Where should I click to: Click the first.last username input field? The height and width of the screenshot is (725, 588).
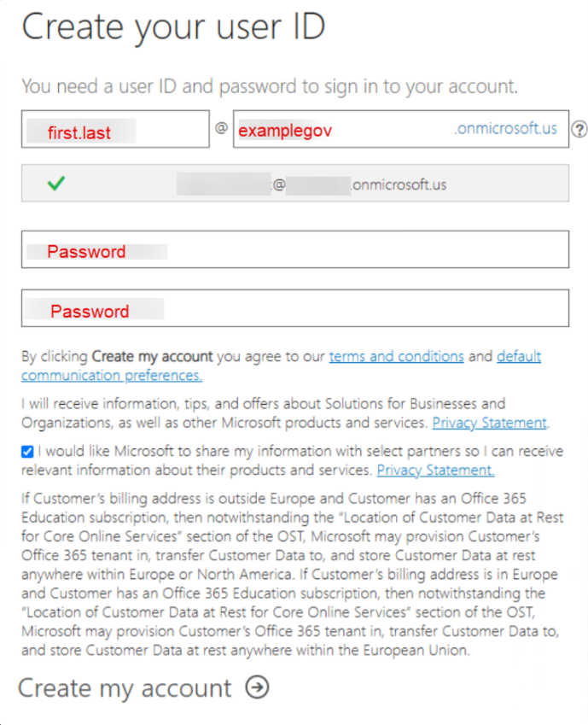click(x=115, y=129)
